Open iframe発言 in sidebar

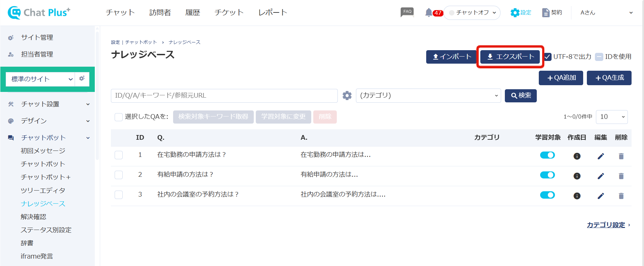point(37,256)
